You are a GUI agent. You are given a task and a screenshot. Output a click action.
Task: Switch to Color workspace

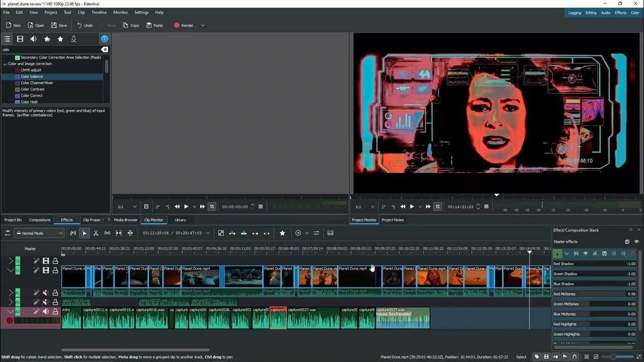635,13
